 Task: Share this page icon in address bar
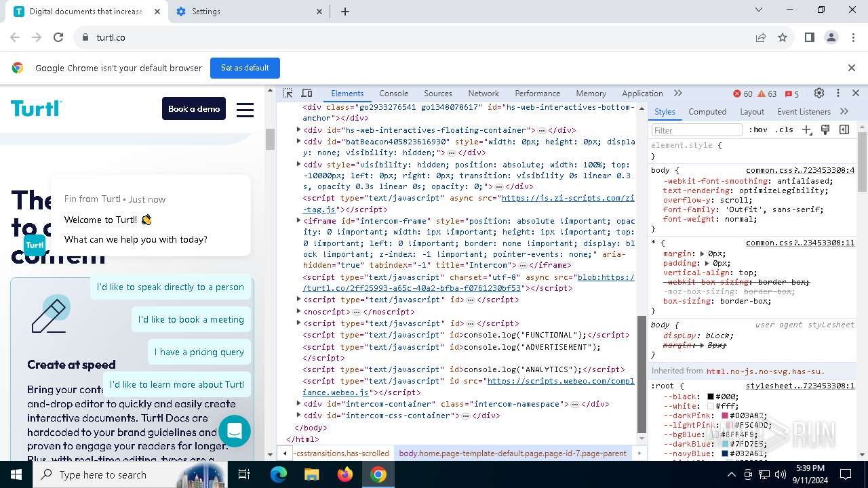[761, 38]
